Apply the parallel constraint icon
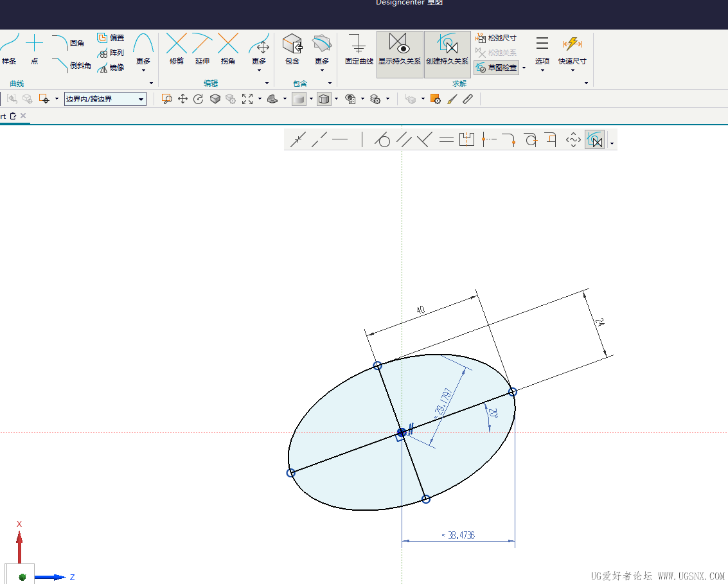The image size is (728, 584). click(x=404, y=139)
